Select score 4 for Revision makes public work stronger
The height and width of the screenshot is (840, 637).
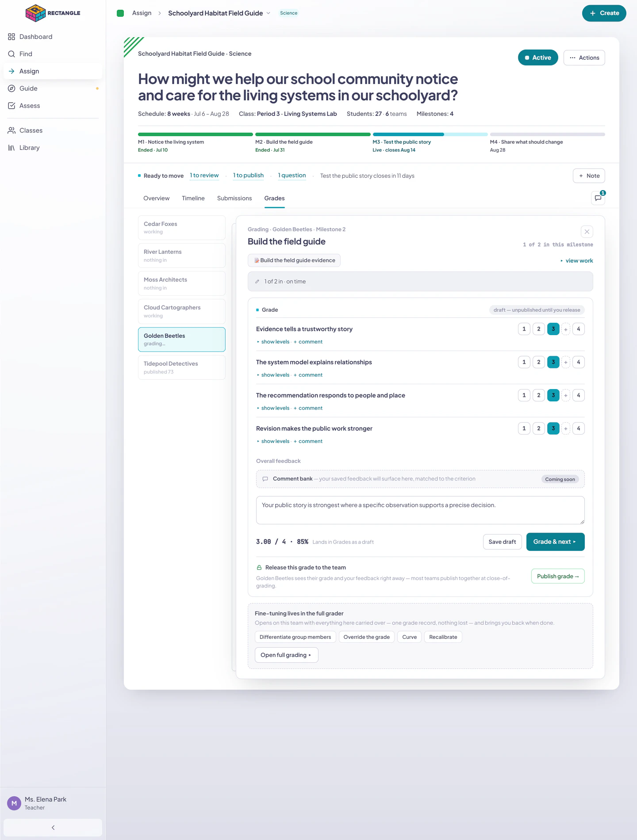pyautogui.click(x=579, y=428)
